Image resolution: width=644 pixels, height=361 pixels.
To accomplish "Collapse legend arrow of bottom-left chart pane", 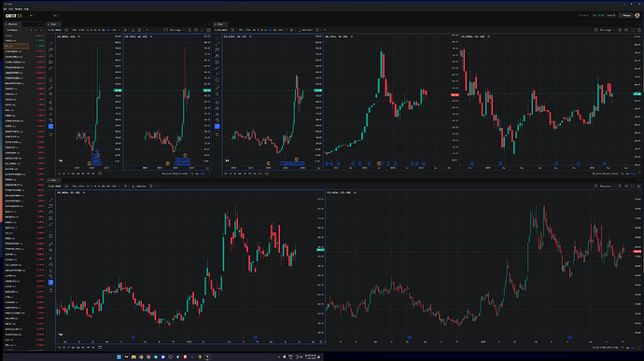I will tap(84, 192).
